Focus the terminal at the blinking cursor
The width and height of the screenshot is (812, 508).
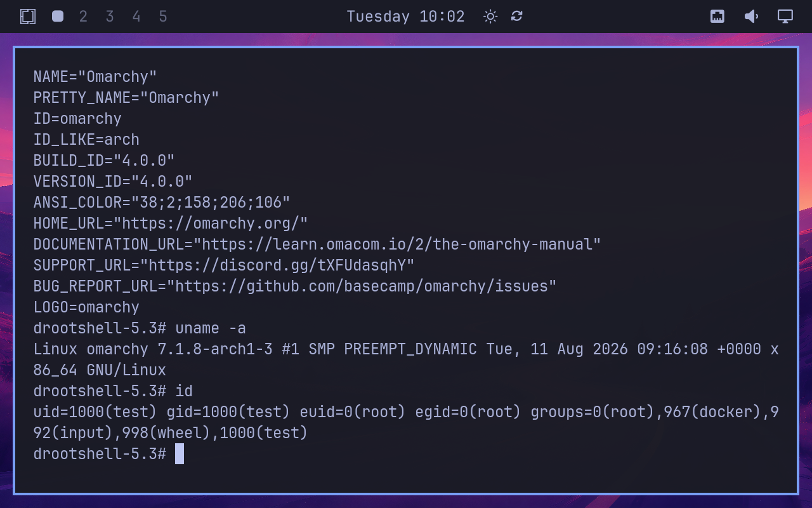(180, 454)
